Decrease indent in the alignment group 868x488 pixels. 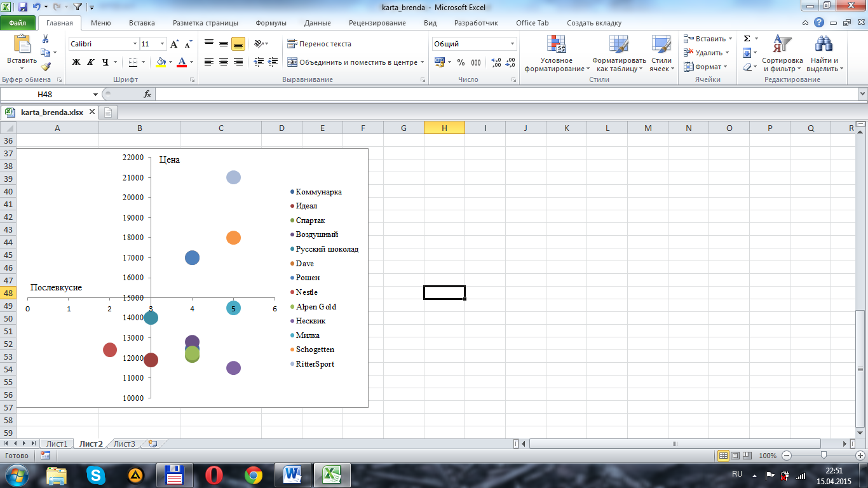(259, 62)
